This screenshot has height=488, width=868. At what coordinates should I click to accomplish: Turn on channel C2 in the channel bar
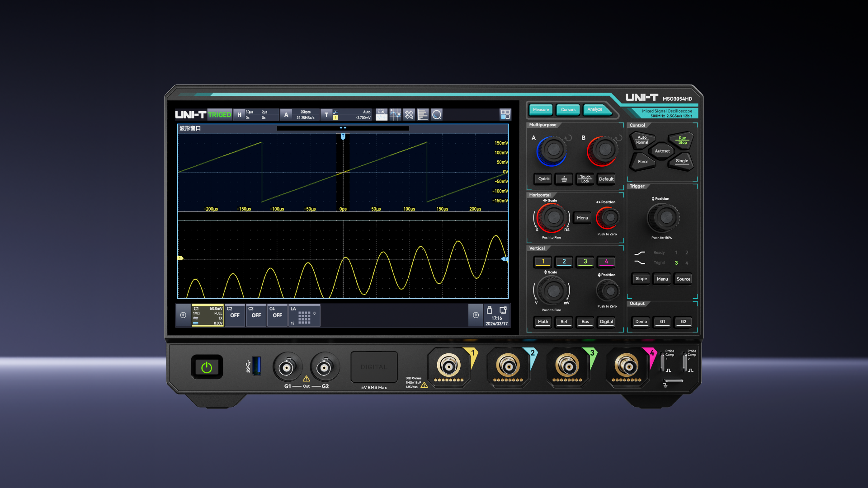tap(235, 315)
